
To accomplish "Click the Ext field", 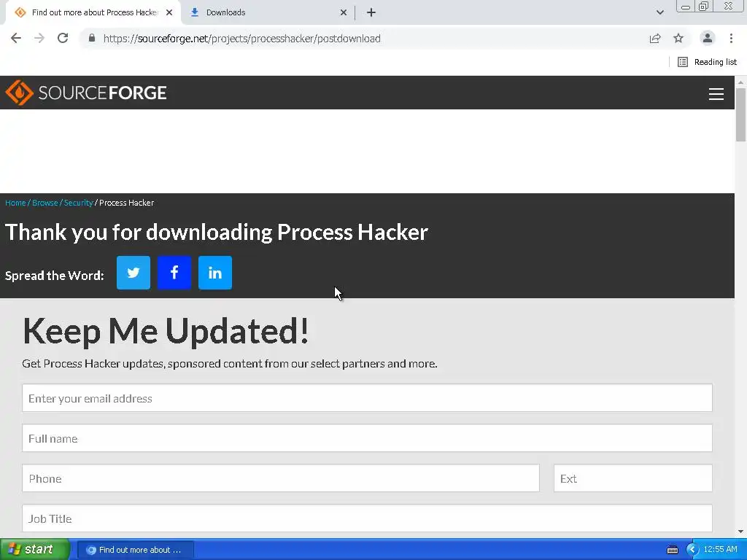I will pos(632,478).
